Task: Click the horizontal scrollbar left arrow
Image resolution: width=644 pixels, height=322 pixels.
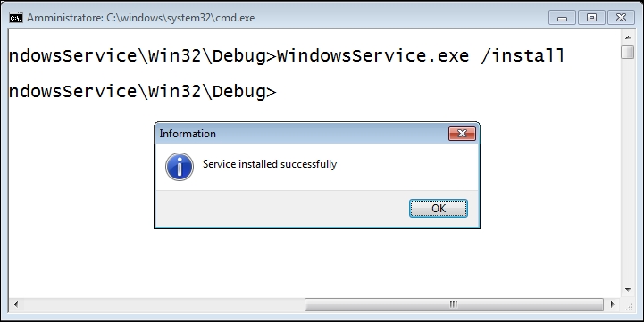Action: point(16,304)
